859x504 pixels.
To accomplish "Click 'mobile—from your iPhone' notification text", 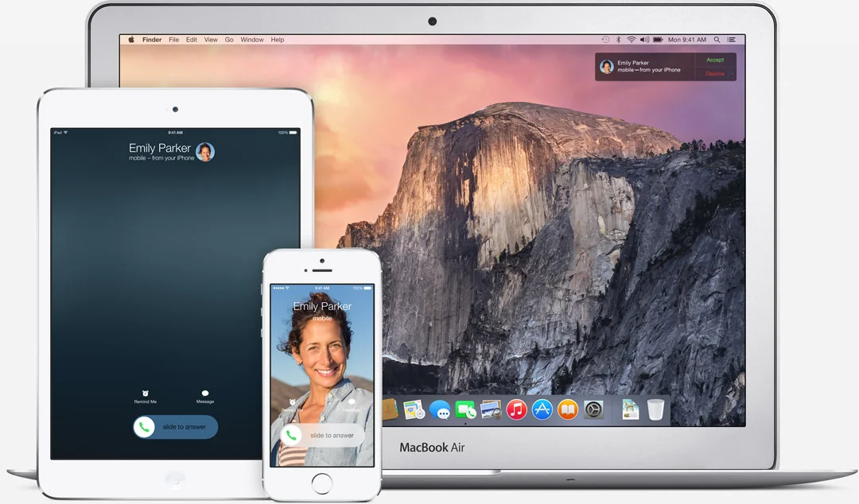I will tap(649, 70).
